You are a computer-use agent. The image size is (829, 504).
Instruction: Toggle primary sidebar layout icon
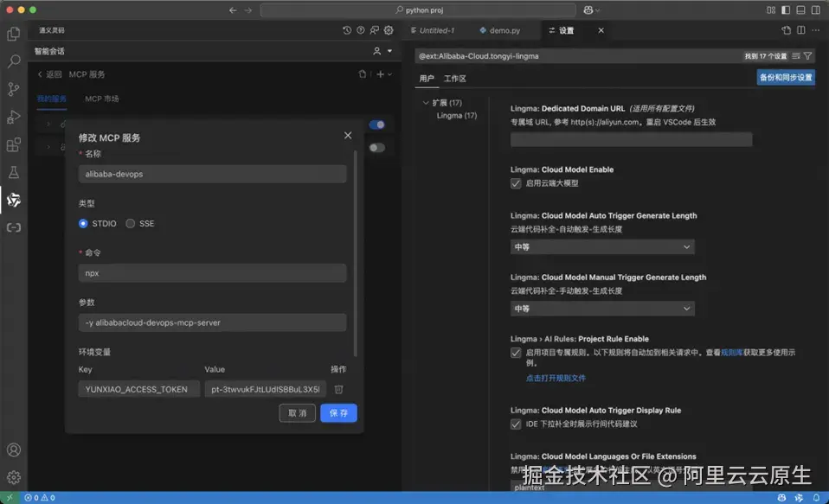pyautogui.click(x=786, y=10)
